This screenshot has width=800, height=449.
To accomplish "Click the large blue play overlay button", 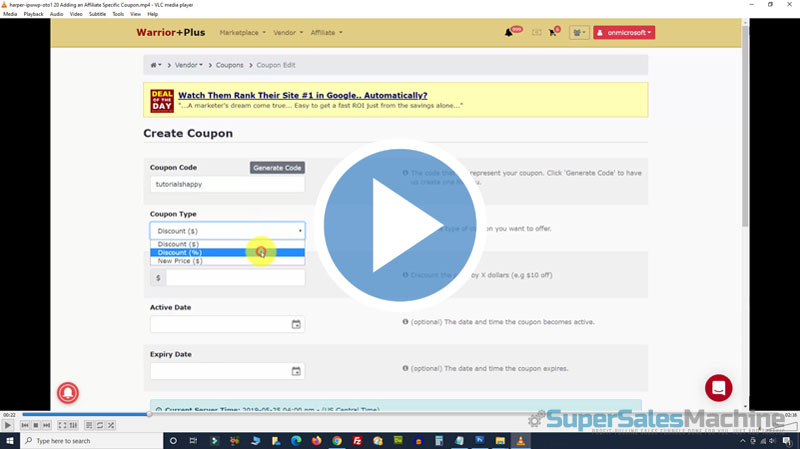I will point(399,223).
